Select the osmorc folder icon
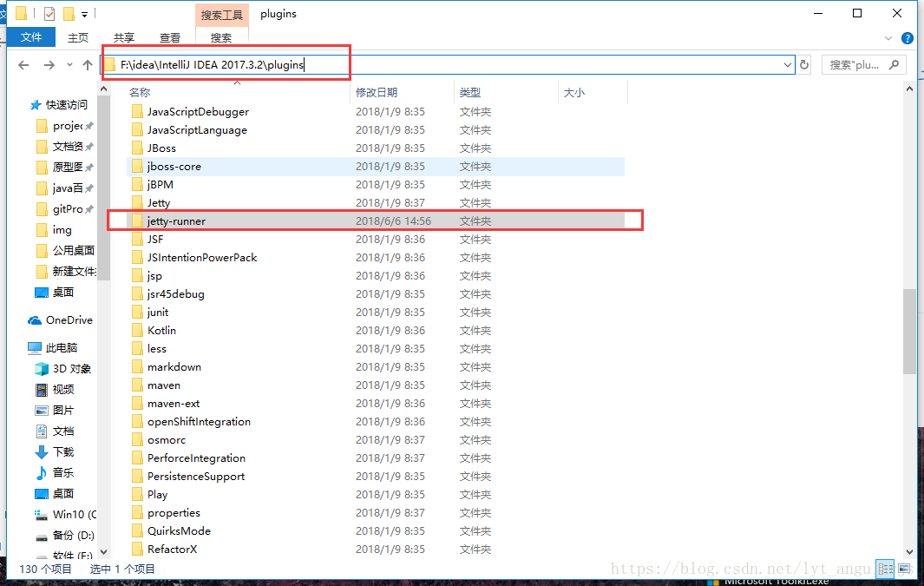The width and height of the screenshot is (924, 586). [x=137, y=440]
